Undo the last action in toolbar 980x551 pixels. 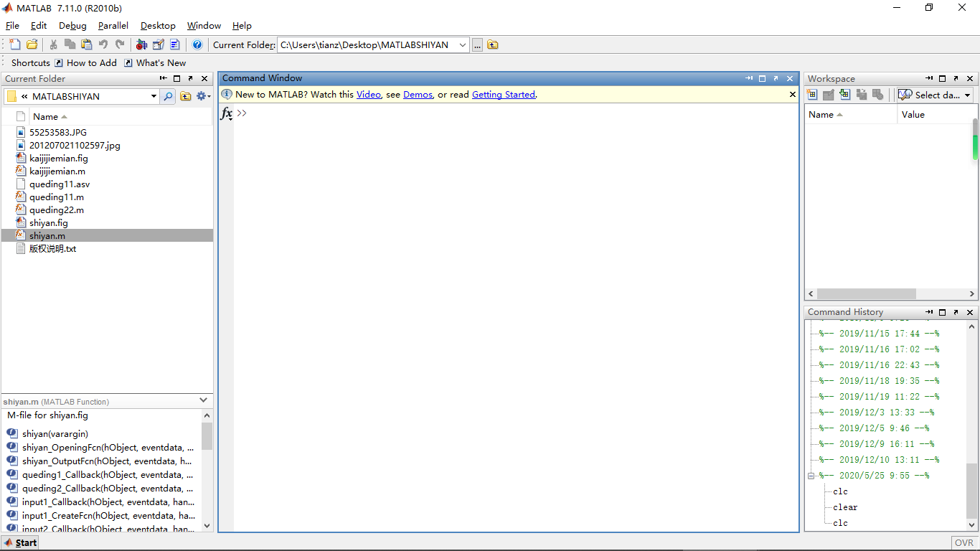click(x=103, y=44)
